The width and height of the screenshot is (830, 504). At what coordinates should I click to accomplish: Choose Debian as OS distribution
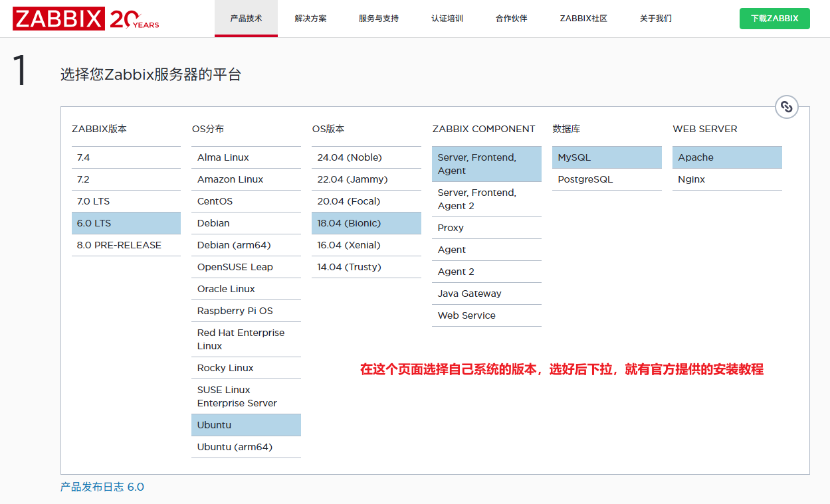point(246,223)
